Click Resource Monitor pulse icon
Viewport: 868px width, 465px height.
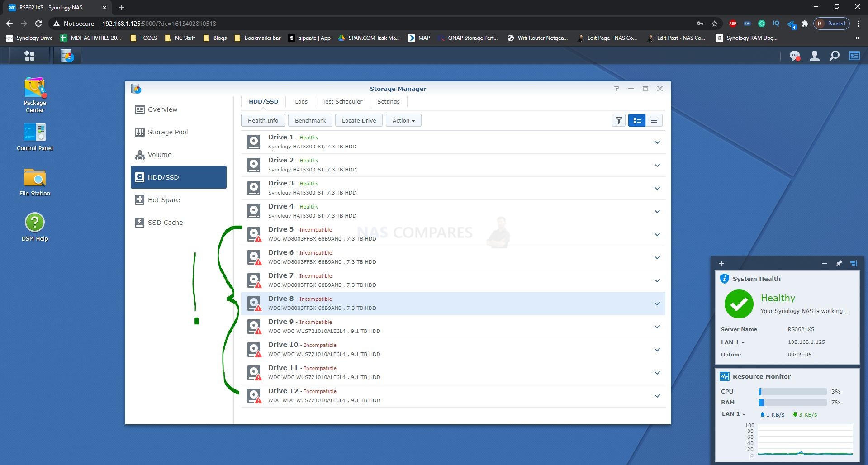725,376
